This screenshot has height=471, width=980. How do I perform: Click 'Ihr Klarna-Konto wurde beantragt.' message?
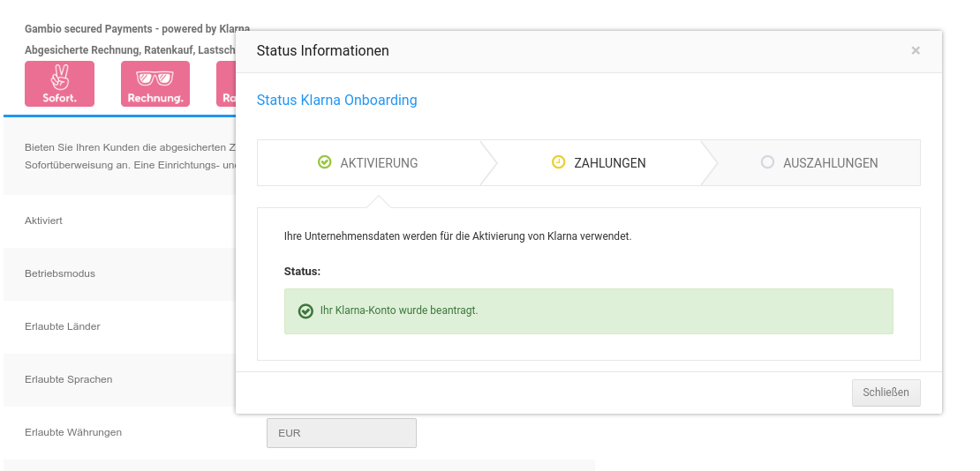(x=399, y=310)
